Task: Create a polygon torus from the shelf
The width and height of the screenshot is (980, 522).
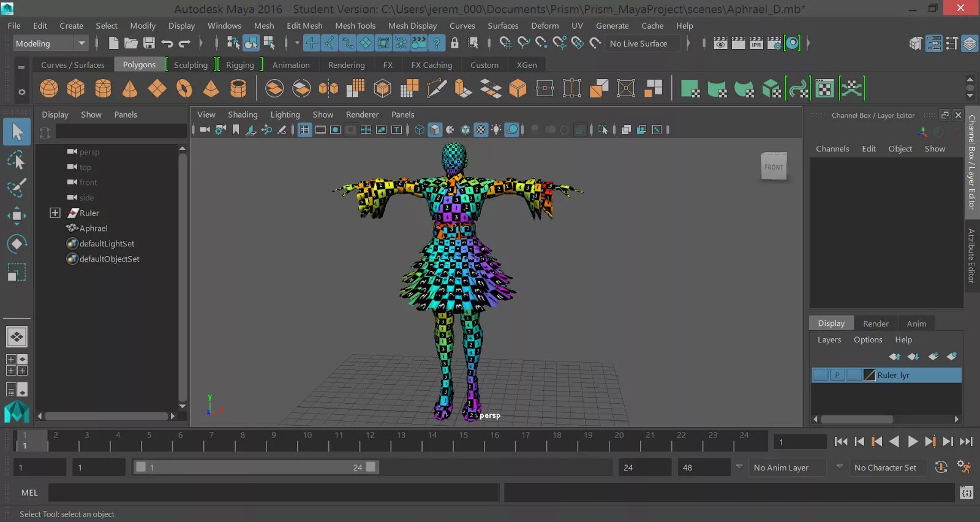Action: point(184,88)
